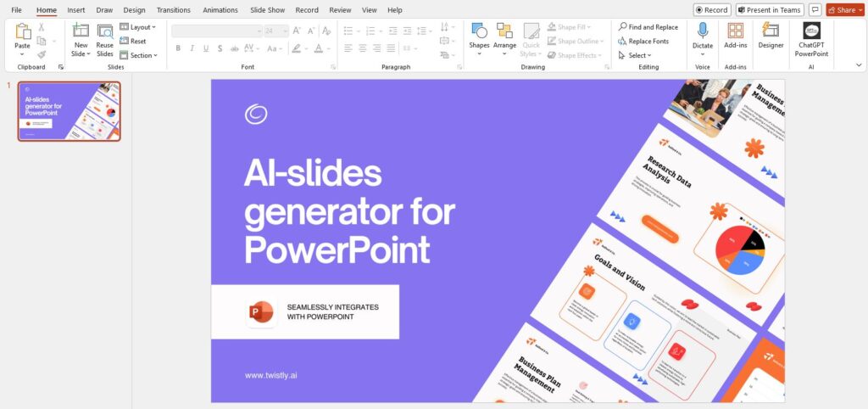Select the Format Painter brush icon
868x409 pixels.
tap(42, 54)
